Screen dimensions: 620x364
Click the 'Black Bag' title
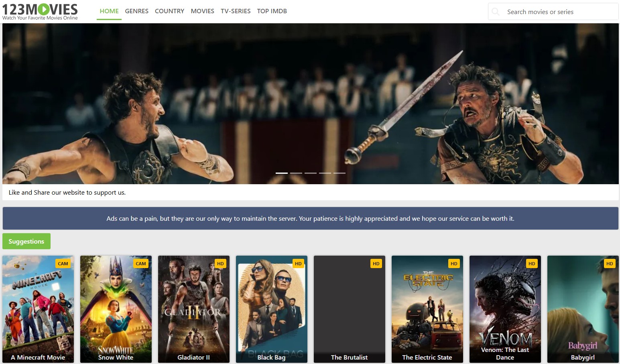tap(272, 357)
